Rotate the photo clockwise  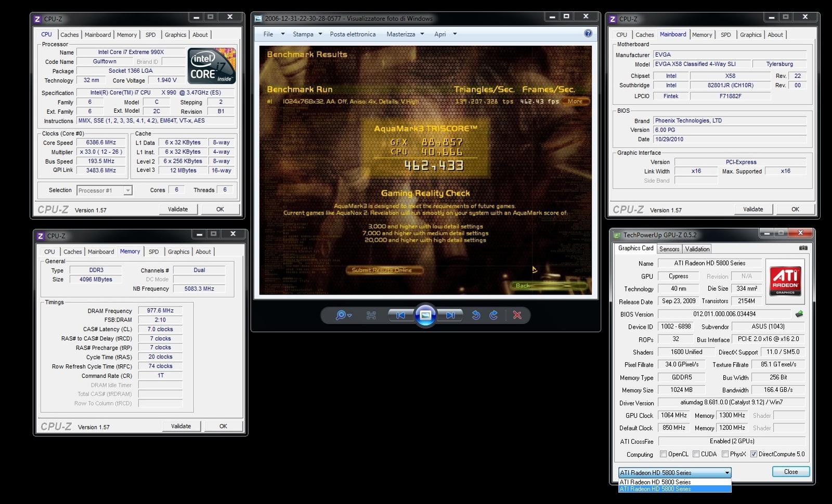[494, 315]
